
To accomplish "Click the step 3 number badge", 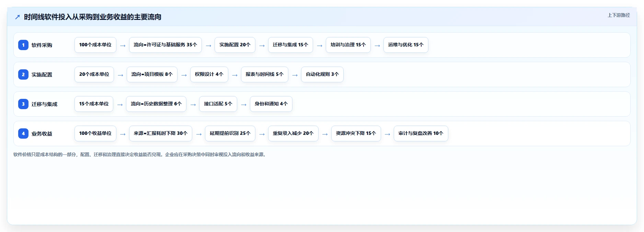I will pos(23,104).
